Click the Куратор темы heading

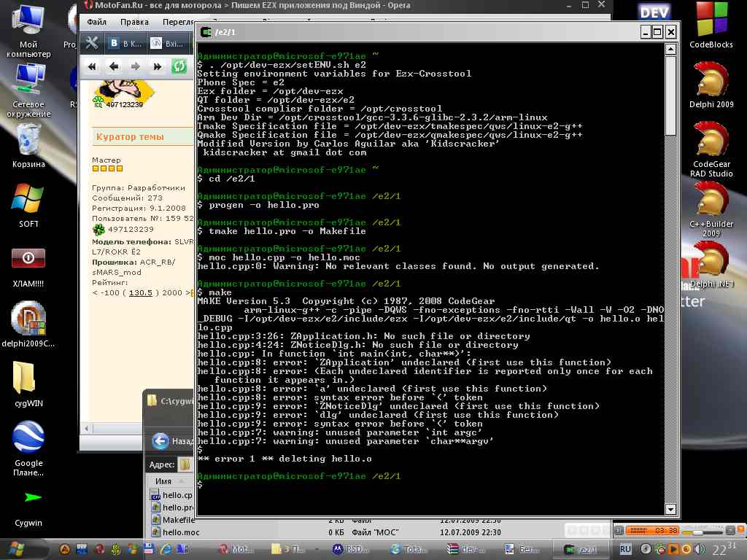[x=130, y=136]
